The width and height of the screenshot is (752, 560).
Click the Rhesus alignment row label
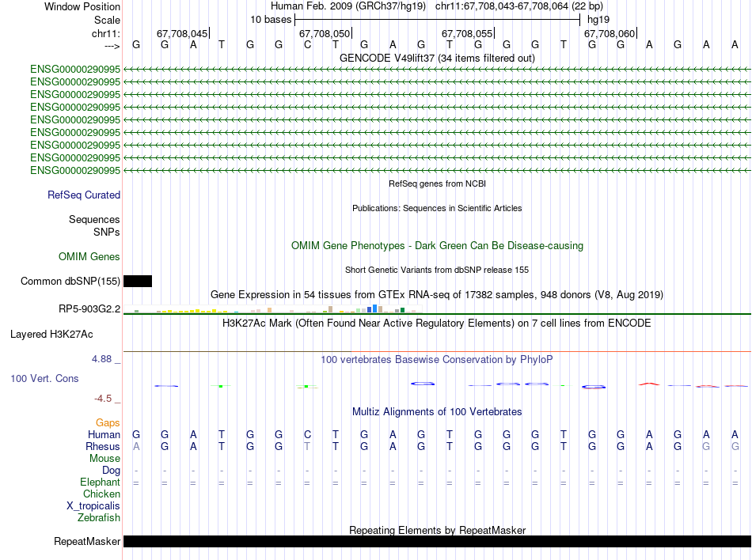tap(103, 446)
